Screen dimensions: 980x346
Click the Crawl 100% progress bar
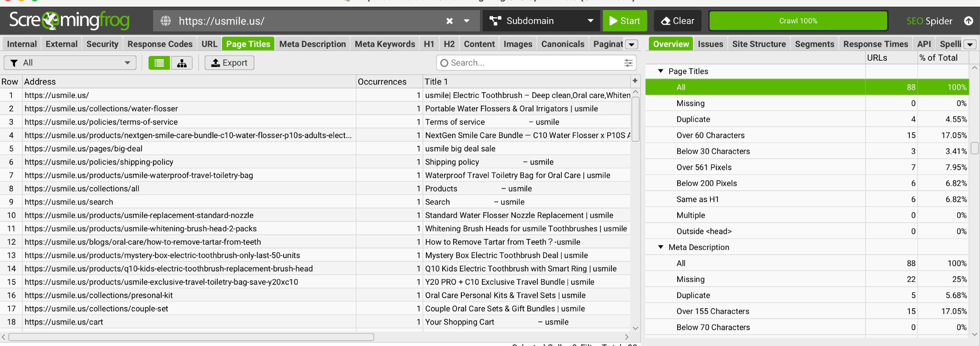[798, 21]
